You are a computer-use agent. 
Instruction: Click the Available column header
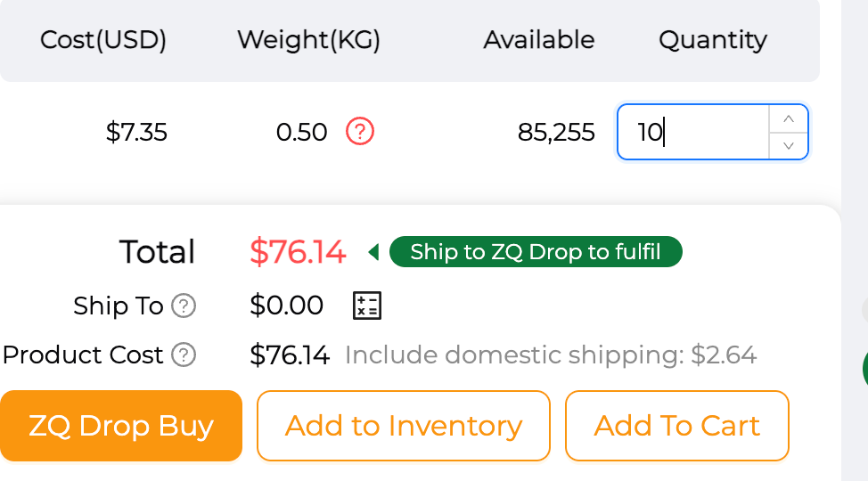coord(538,40)
